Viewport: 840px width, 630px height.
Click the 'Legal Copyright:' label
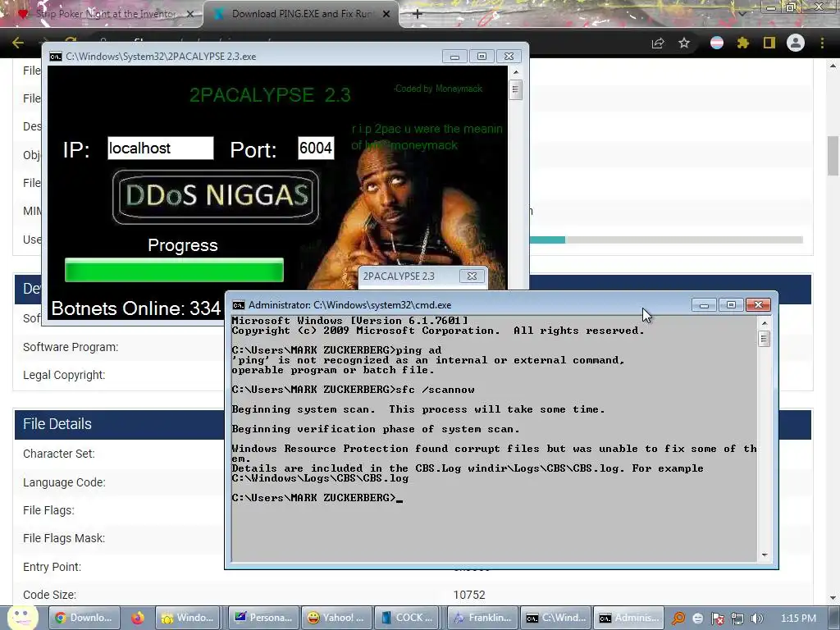click(x=64, y=375)
